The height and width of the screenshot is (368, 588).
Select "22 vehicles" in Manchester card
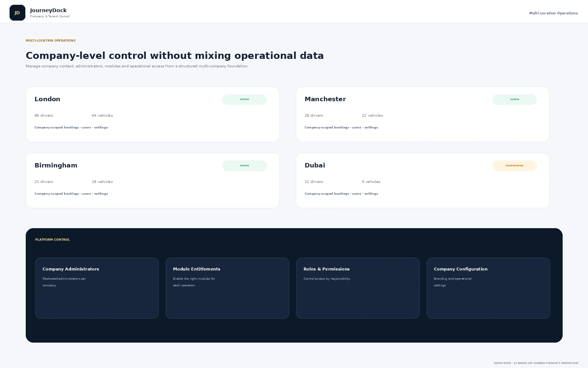click(372, 116)
